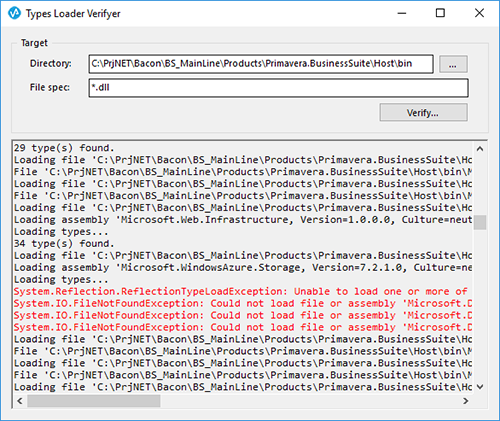500x421 pixels.
Task: Click the horizontal scrollbar thumb
Action: coord(94,401)
